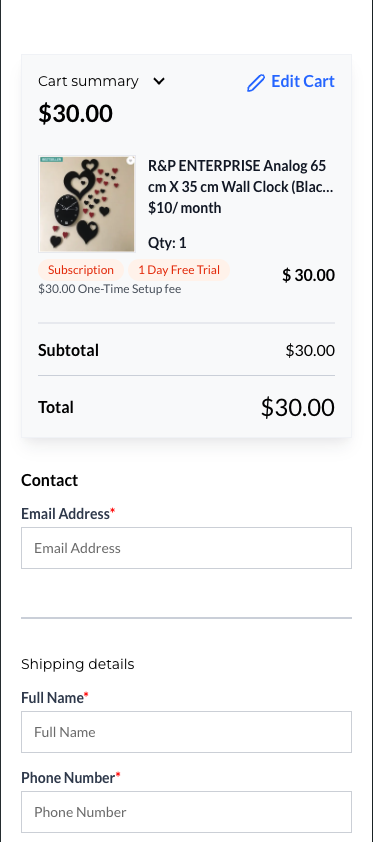Click the $30.00 amount under Cart summary

point(76,113)
